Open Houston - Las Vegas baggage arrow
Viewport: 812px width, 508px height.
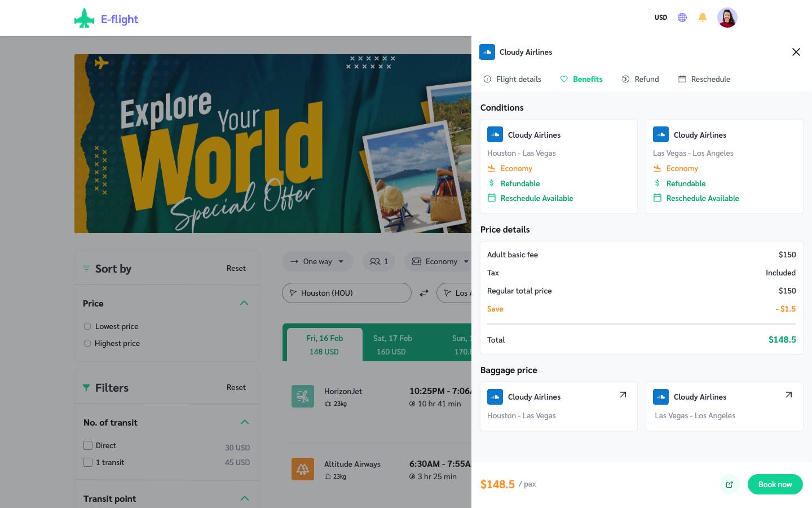point(623,395)
